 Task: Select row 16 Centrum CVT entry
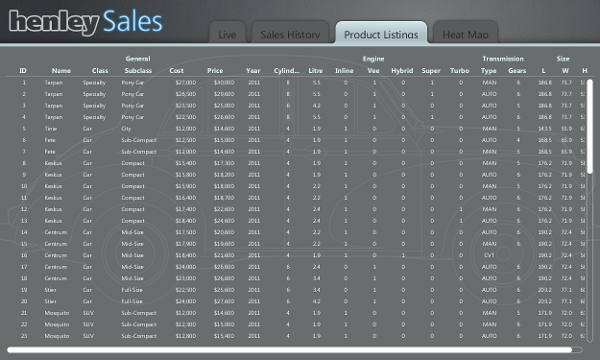coord(295,255)
